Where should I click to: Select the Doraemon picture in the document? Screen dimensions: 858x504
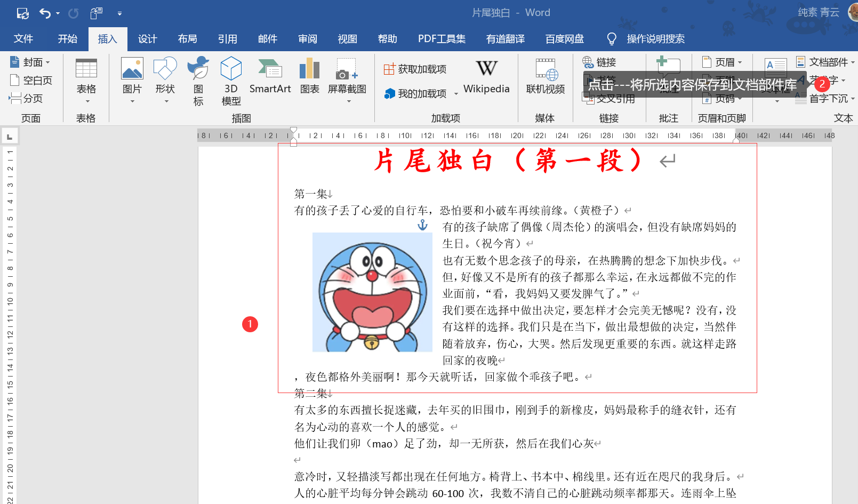click(x=372, y=292)
